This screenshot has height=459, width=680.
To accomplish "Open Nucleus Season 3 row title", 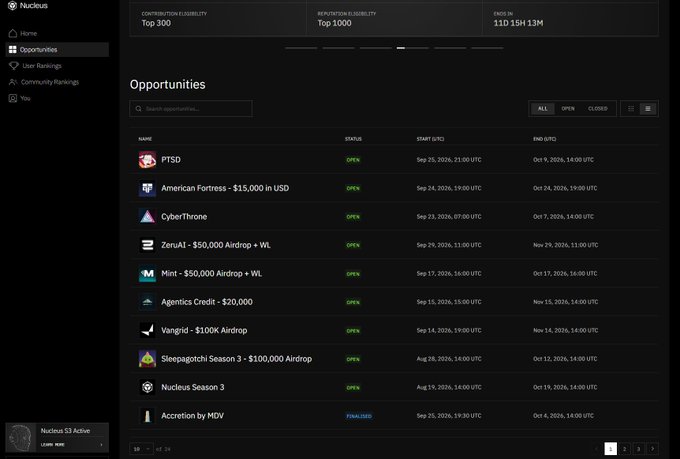I will coord(193,387).
